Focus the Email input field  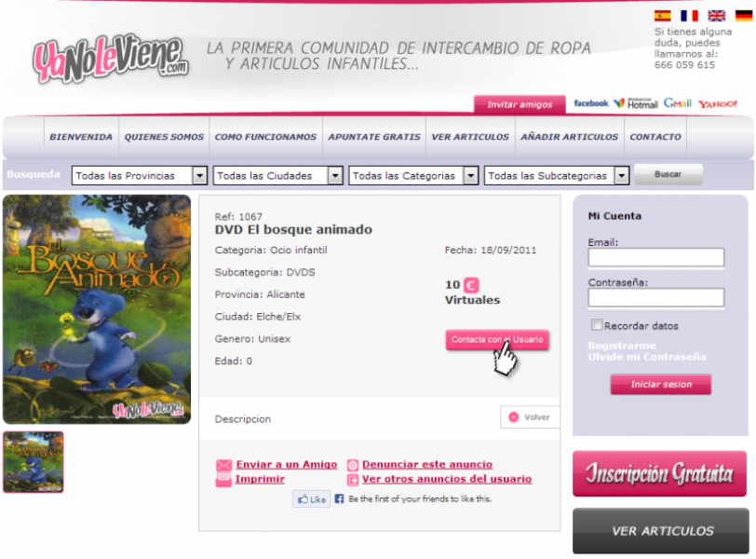tap(656, 257)
